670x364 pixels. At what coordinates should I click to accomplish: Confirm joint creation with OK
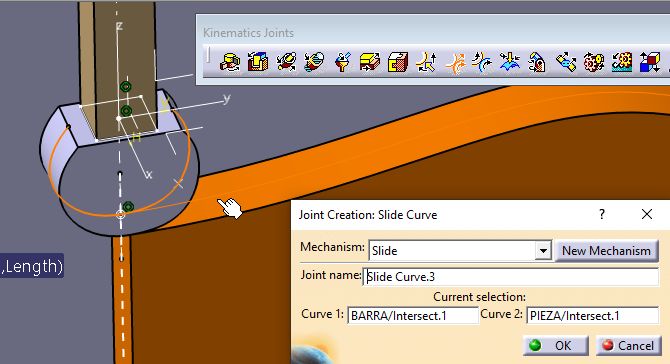[555, 345]
